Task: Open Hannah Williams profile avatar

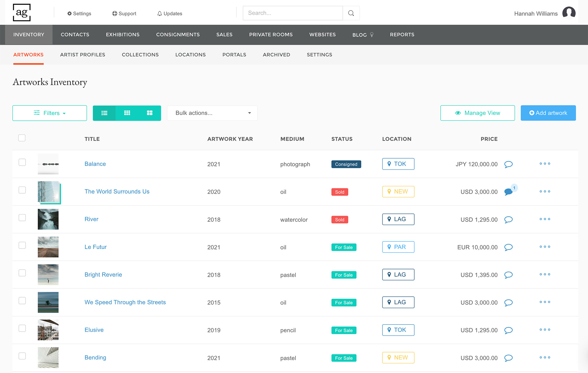Action: point(569,13)
